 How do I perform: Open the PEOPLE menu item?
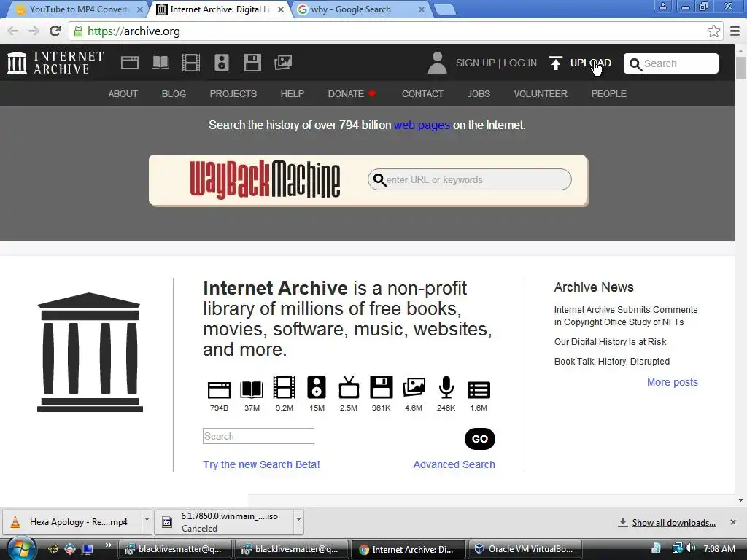(608, 94)
